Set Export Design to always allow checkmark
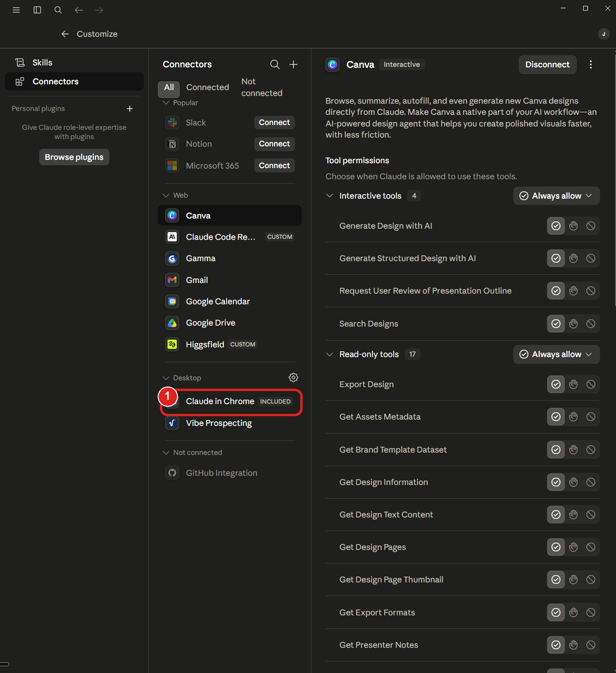The height and width of the screenshot is (673, 616). 556,384
